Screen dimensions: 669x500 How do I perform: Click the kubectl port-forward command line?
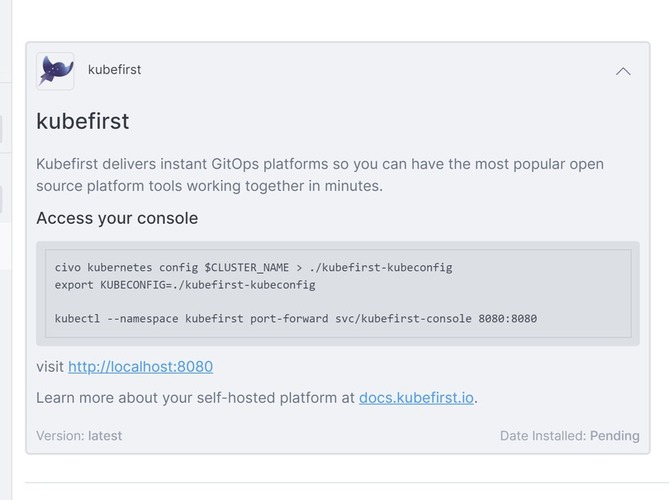pos(296,319)
